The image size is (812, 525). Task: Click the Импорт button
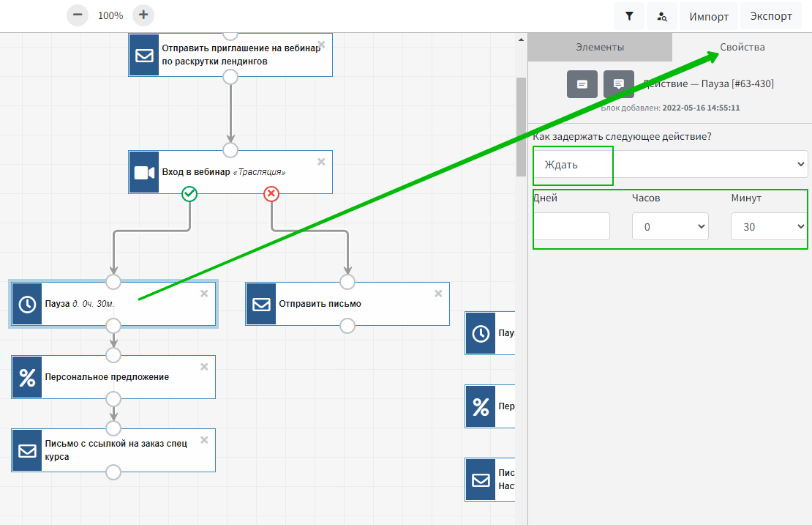tap(709, 16)
